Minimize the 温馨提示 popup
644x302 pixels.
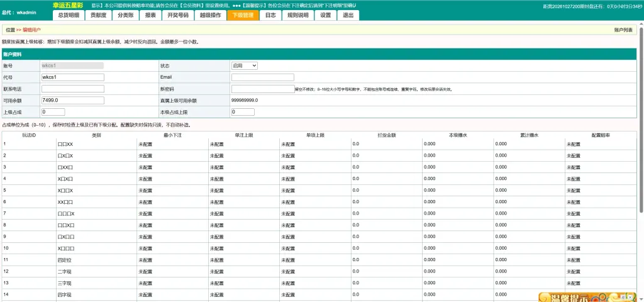tap(623, 296)
